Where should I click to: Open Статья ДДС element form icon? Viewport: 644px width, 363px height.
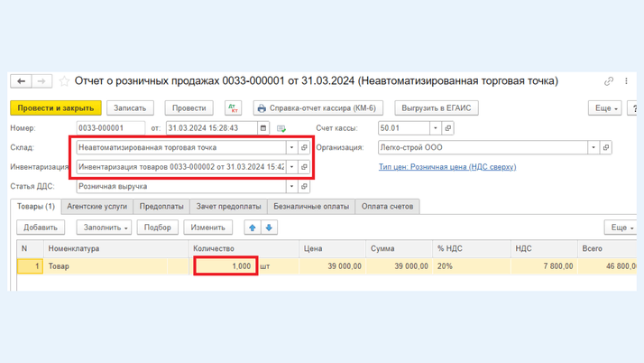304,186
